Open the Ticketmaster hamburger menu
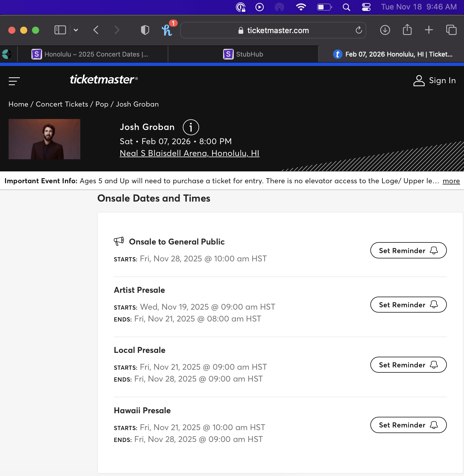Screen dimensions: 464x476 [x=14, y=81]
